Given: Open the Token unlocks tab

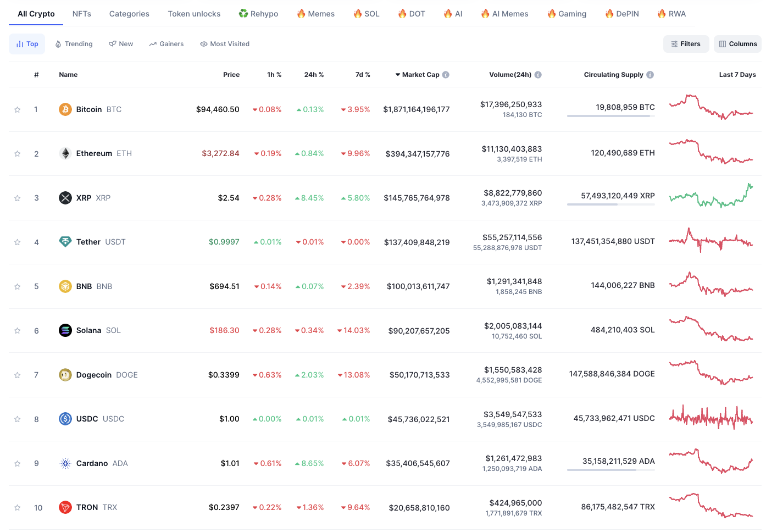Looking at the screenshot, I should point(194,14).
